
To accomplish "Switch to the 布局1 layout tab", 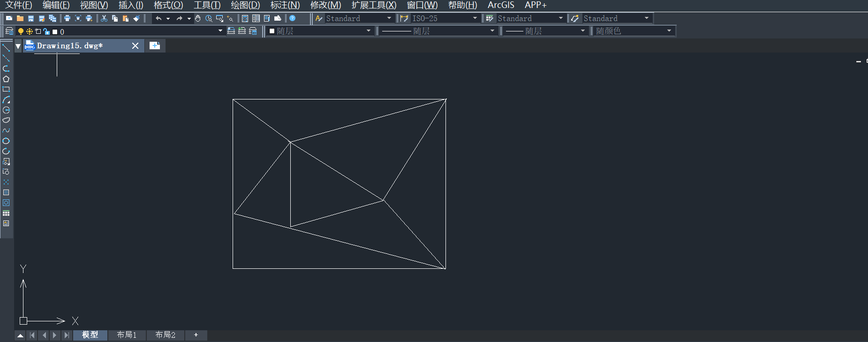I will pos(127,335).
